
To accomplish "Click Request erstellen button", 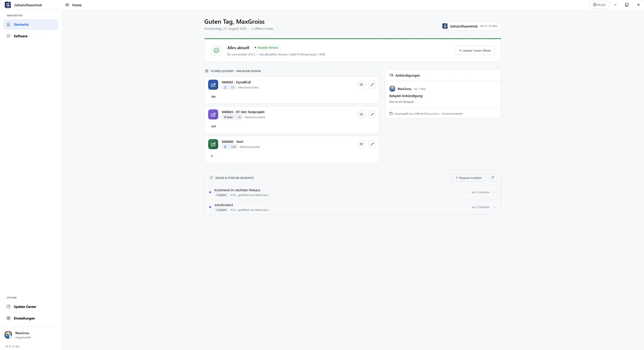I will tap(468, 178).
